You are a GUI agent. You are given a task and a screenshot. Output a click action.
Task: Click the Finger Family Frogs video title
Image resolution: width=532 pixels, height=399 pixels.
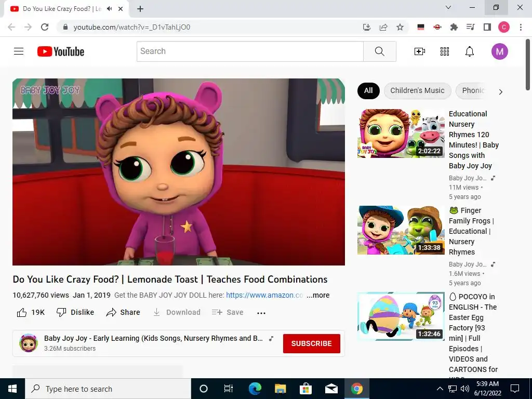(x=472, y=231)
